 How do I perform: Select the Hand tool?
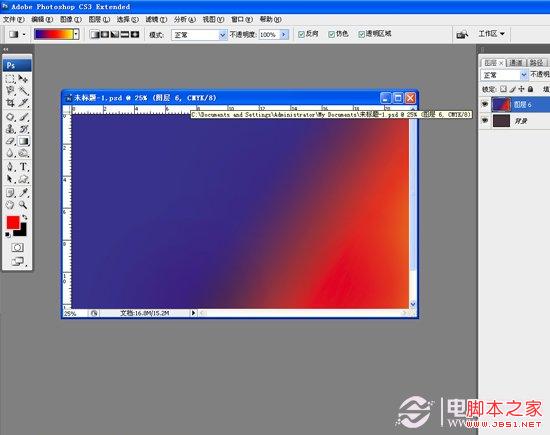pos(10,205)
